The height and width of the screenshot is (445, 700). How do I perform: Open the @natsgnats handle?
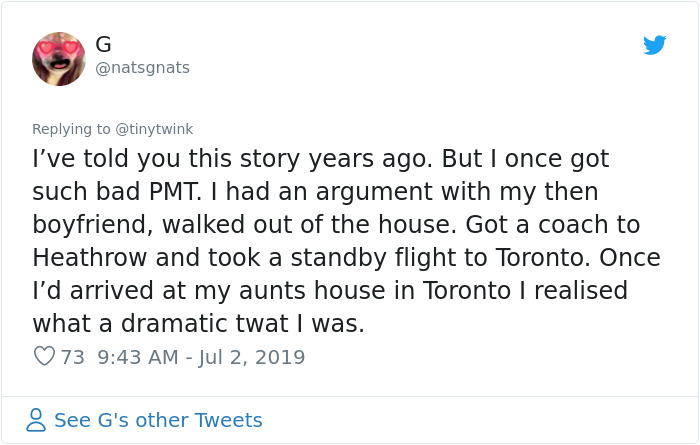[x=141, y=68]
